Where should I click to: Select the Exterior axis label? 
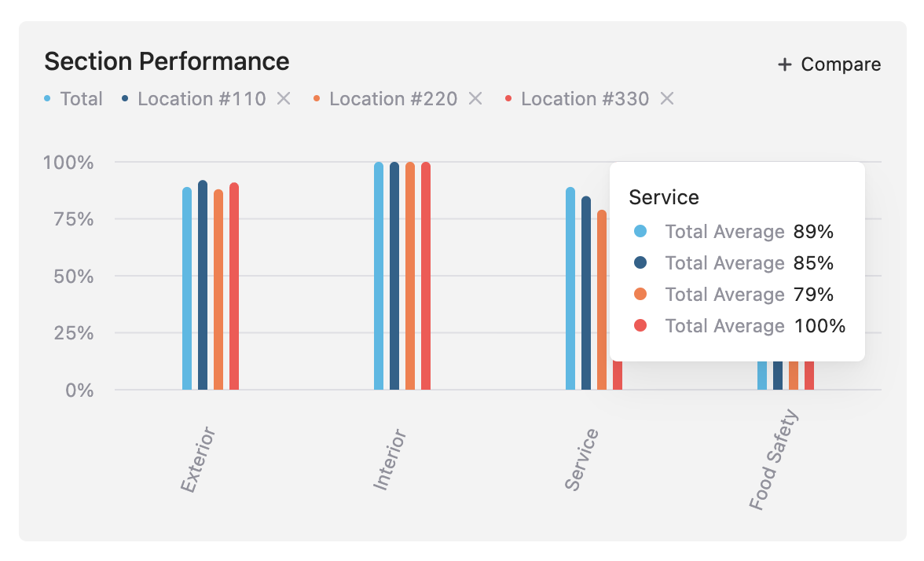coord(197,460)
